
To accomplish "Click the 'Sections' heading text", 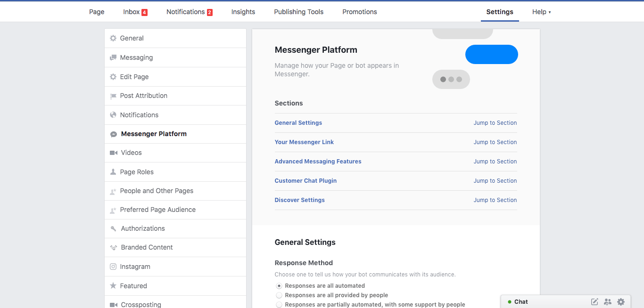I will click(289, 104).
